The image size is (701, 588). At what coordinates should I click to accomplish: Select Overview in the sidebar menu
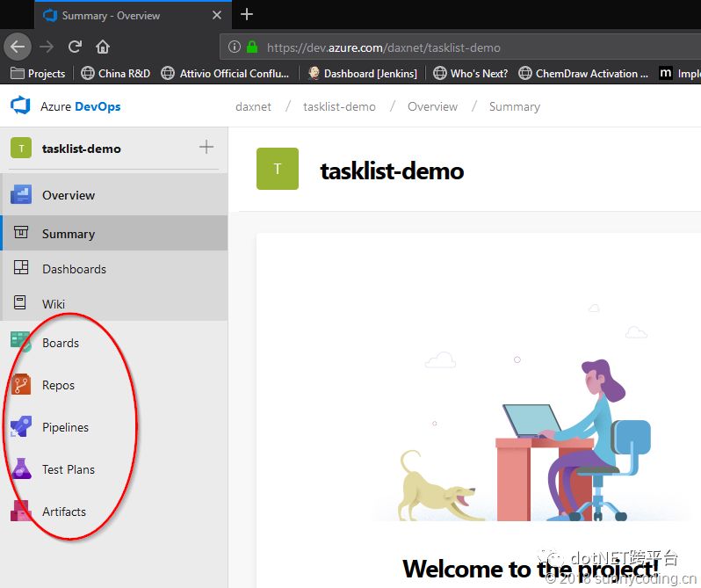[114, 194]
